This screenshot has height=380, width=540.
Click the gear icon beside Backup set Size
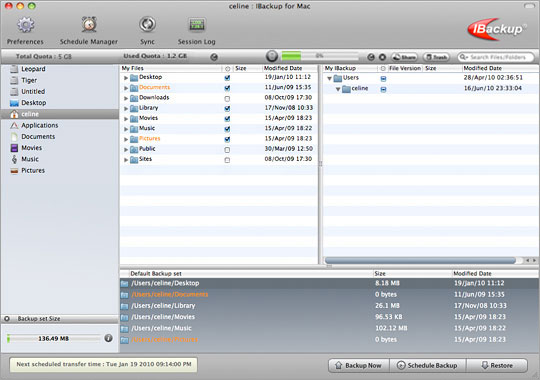(x=7, y=319)
